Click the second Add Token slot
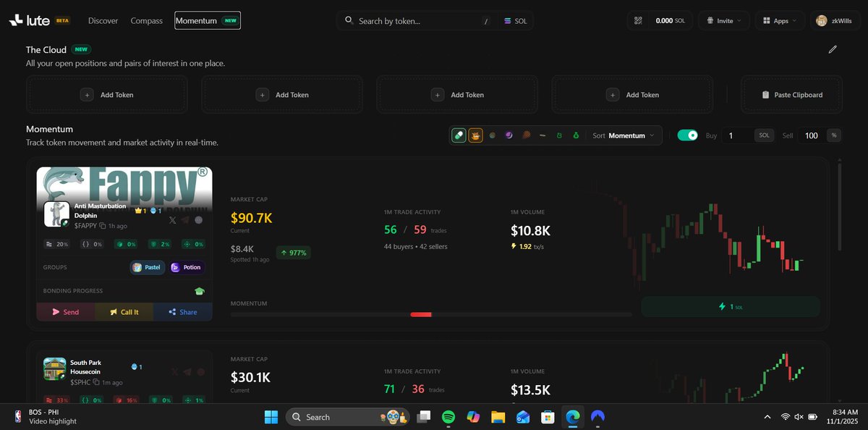The height and width of the screenshot is (430, 868). click(x=282, y=95)
